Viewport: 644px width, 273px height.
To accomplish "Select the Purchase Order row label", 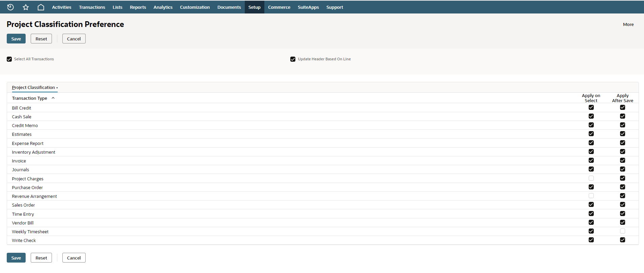I will click(27, 188).
